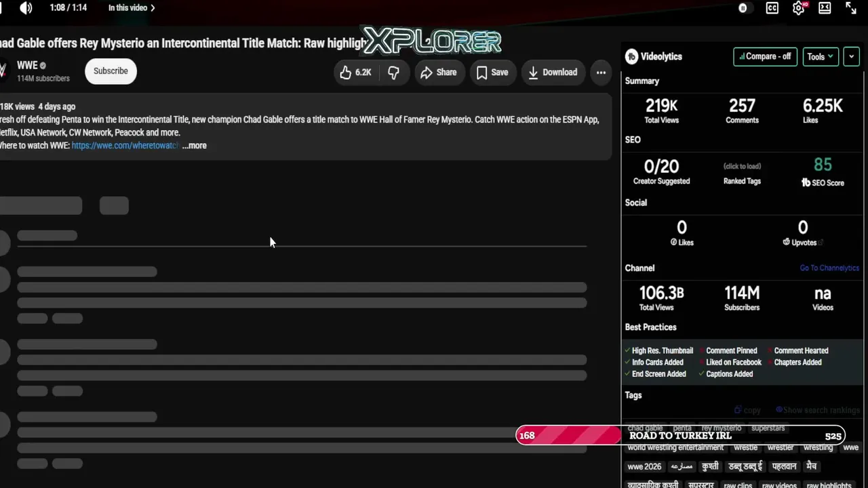868x488 pixels.
Task: Click 'Liked on Facebook' best practice
Action: (x=734, y=363)
